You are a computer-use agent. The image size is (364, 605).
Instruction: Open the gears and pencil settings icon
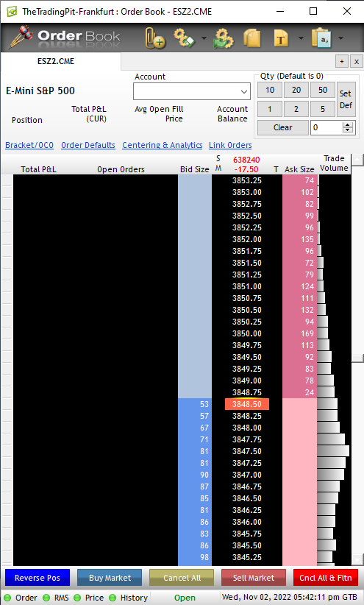coord(185,38)
